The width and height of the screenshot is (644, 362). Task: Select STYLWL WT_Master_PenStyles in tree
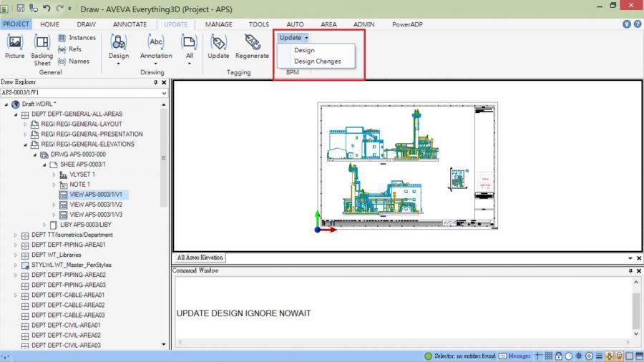pyautogui.click(x=72, y=265)
